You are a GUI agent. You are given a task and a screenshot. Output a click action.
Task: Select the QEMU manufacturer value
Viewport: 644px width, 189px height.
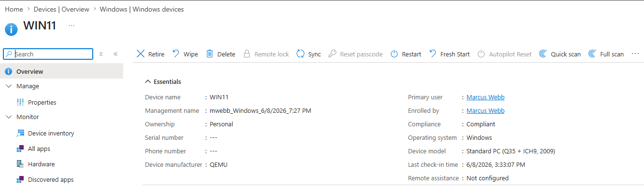tap(218, 164)
